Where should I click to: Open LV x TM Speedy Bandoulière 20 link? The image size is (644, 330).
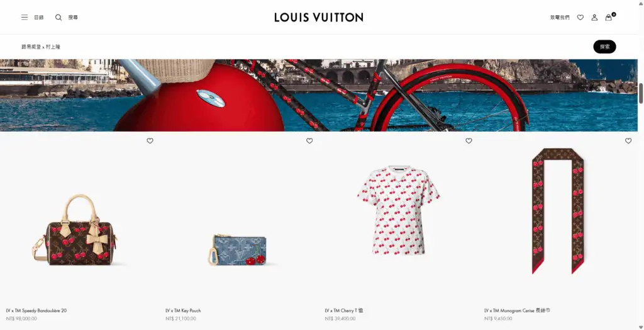pos(36,310)
